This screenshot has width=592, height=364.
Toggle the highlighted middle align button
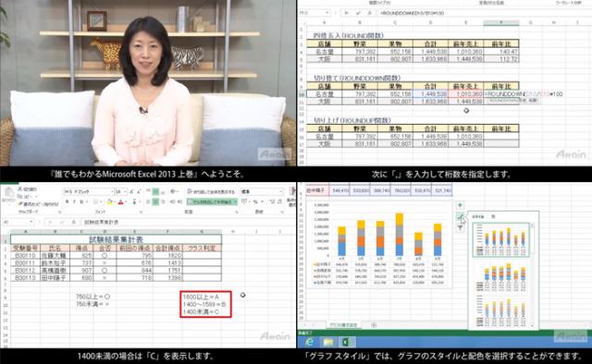pos(155,191)
